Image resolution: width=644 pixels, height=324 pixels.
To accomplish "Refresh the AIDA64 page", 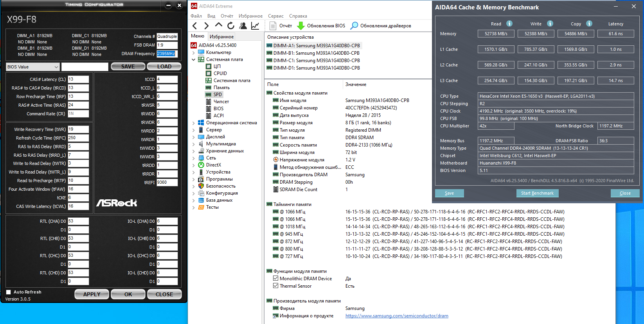I will 231,26.
